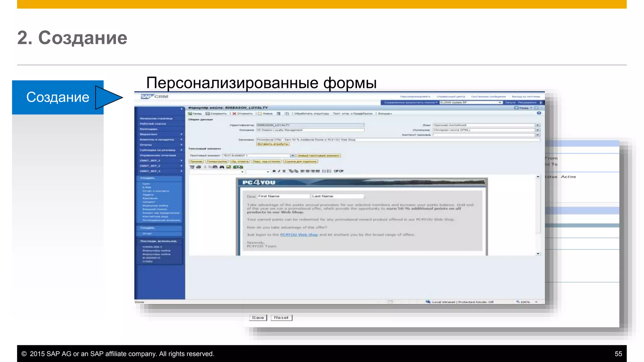Viewport: 644px width, 362px height.
Task: Open the font size dropdown in the editor
Action: pyautogui.click(x=268, y=172)
